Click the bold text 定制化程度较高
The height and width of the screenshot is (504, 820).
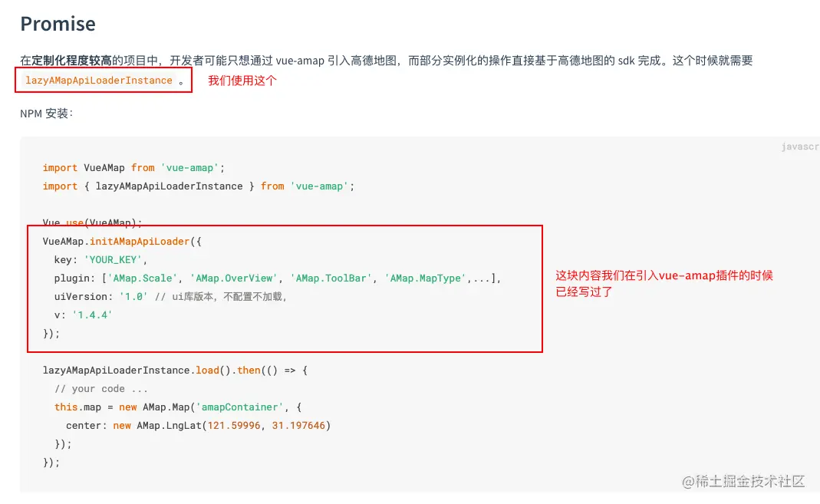coord(72,61)
